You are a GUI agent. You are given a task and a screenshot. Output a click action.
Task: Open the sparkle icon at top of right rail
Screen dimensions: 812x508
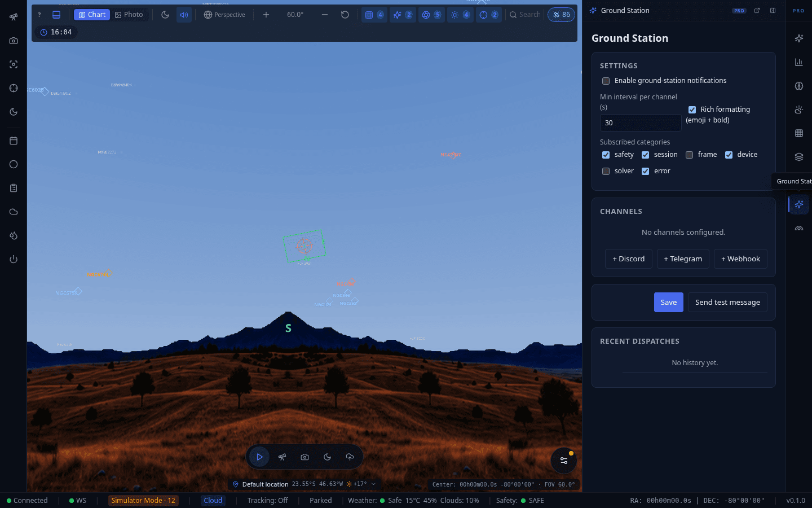799,38
